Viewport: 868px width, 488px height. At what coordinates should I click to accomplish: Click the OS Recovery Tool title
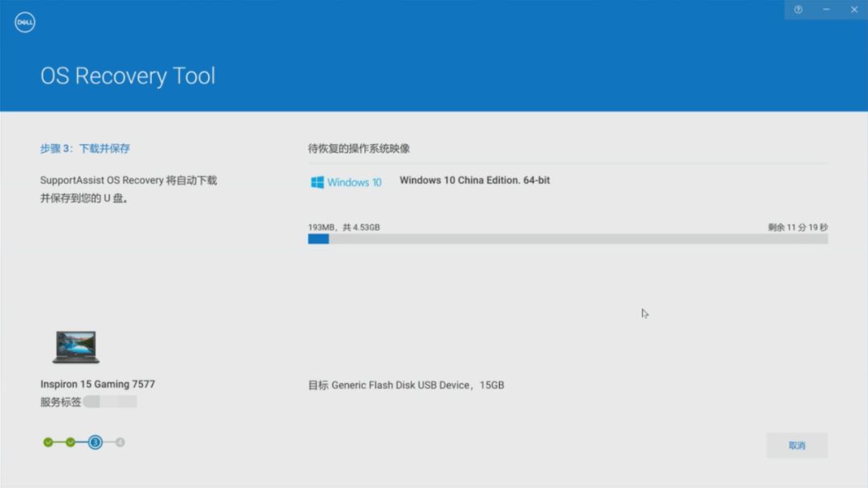(x=128, y=75)
